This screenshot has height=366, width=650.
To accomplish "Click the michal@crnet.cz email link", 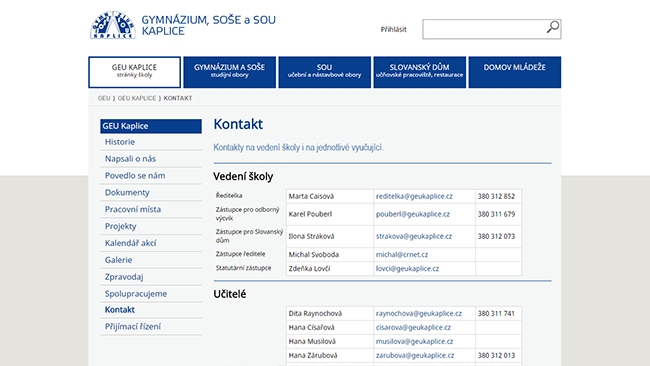I will [402, 255].
